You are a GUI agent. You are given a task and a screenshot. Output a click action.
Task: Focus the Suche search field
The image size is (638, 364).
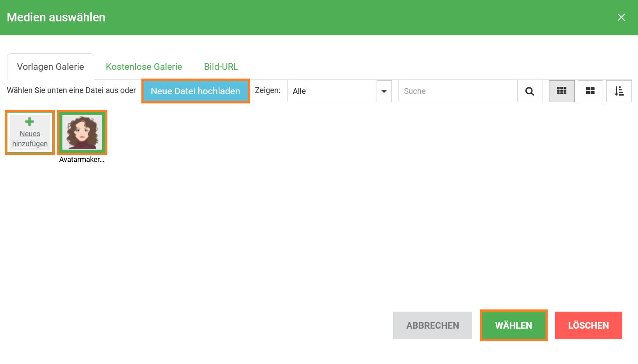point(457,91)
